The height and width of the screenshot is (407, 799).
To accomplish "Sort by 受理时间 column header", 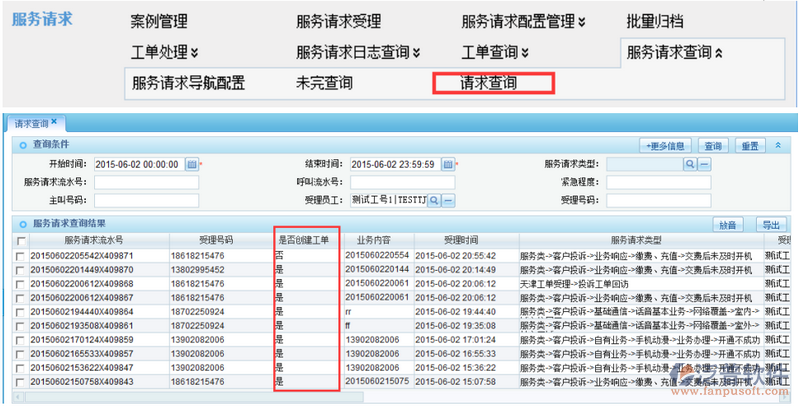I will coord(461,240).
